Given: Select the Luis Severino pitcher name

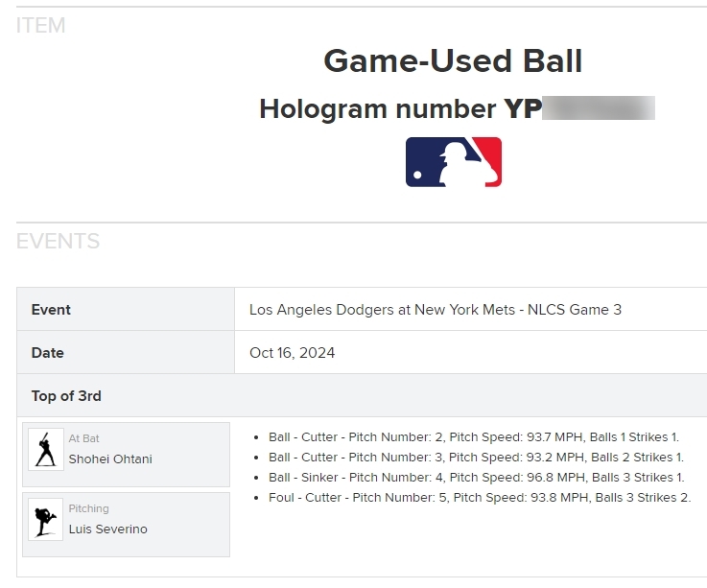Looking at the screenshot, I should click(108, 529).
